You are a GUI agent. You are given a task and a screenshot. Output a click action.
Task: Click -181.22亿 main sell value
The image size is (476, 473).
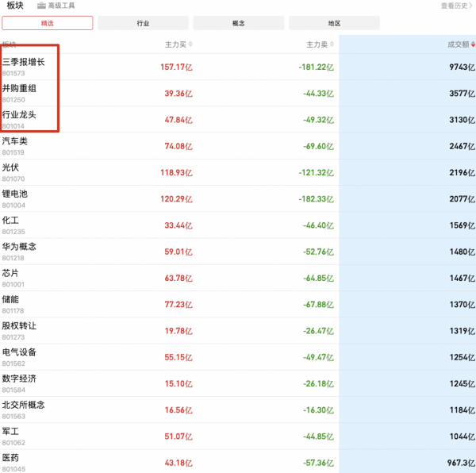click(x=316, y=67)
